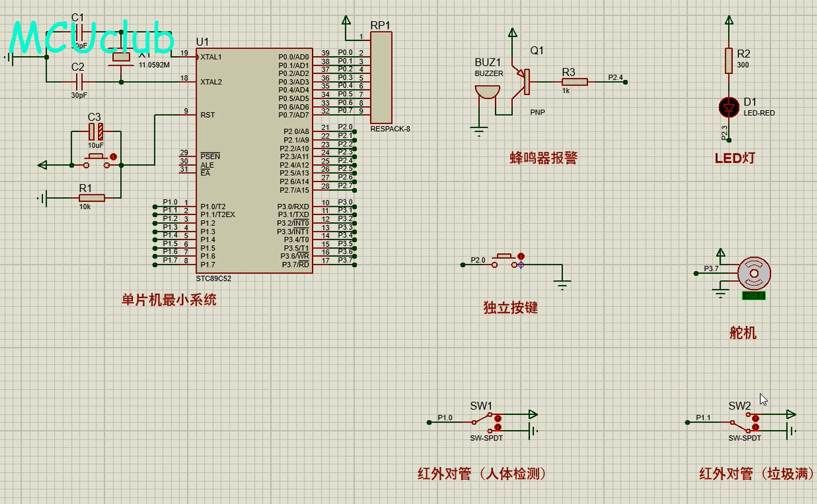The image size is (817, 504).
Task: Click the servo angle readout display
Action: pyautogui.click(x=754, y=296)
